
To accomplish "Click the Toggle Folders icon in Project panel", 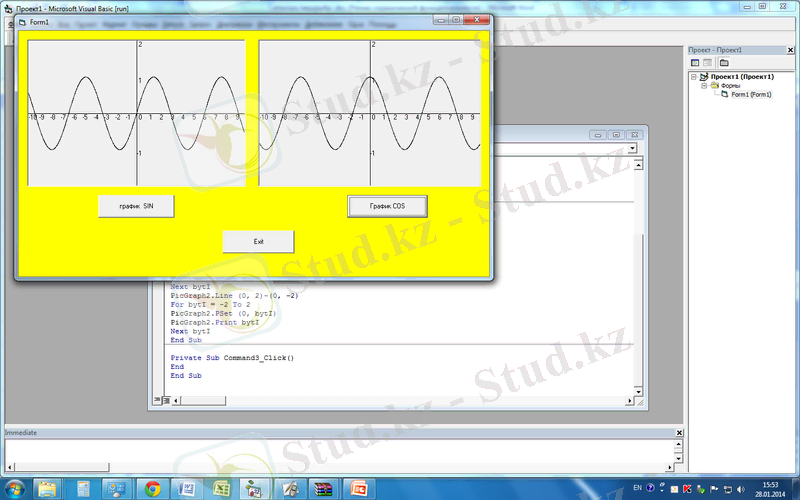I will (724, 63).
